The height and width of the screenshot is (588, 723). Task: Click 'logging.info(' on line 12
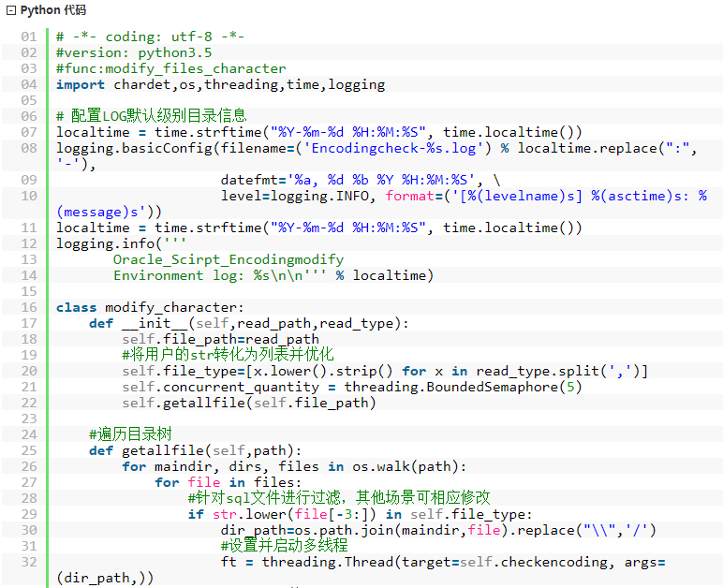109,243
